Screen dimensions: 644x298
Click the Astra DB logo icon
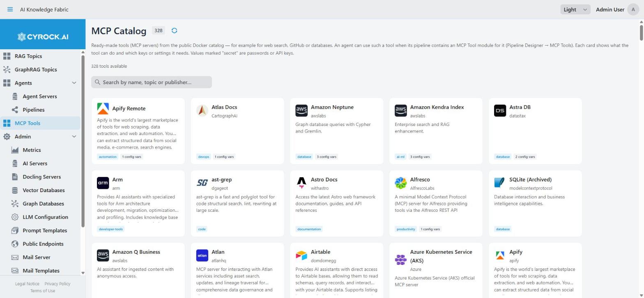pyautogui.click(x=500, y=110)
